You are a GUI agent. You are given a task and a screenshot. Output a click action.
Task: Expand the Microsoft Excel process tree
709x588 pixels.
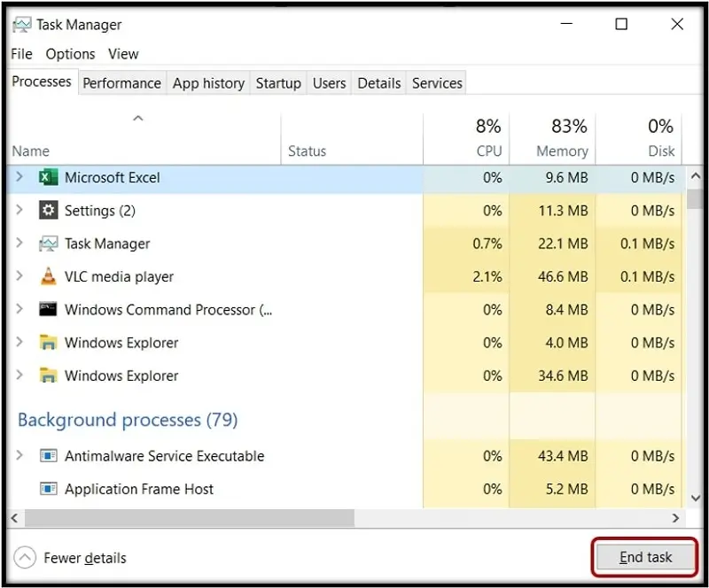[x=19, y=177]
